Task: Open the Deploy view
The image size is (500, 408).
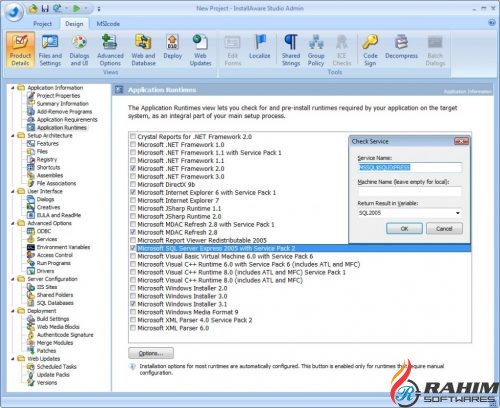Action: pos(173,47)
